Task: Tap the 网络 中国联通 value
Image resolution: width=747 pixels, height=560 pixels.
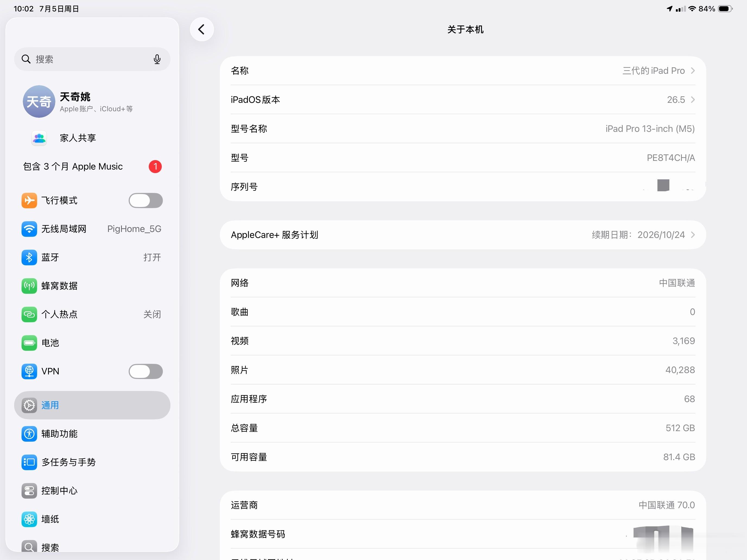Action: tap(677, 283)
